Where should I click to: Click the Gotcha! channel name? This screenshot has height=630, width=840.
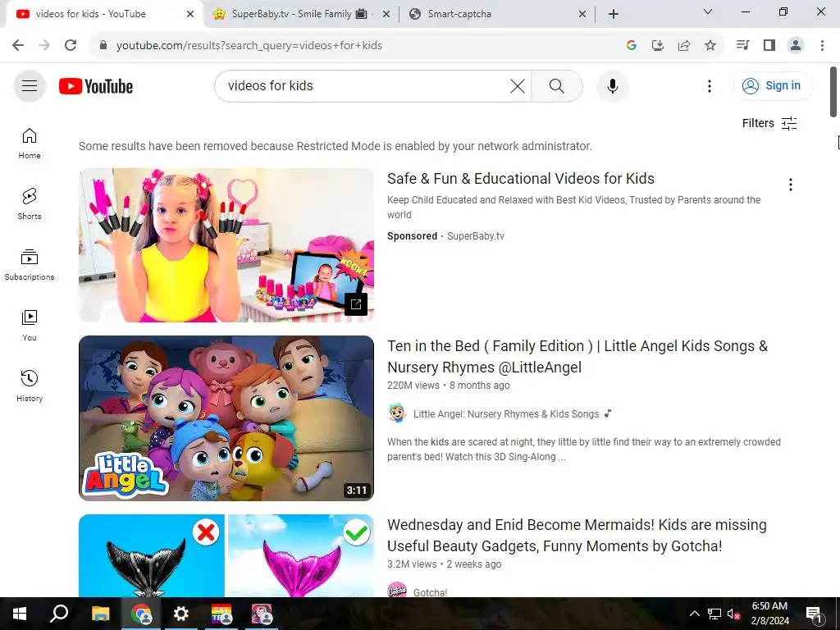(430, 592)
